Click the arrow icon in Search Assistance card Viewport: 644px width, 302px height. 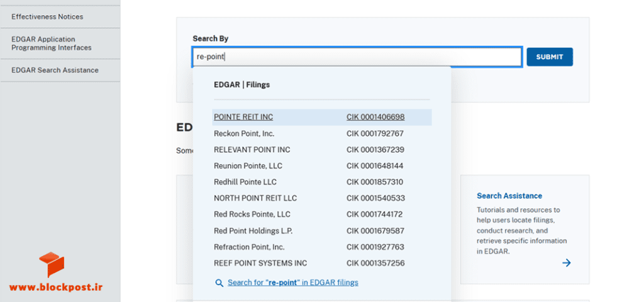pyautogui.click(x=567, y=263)
